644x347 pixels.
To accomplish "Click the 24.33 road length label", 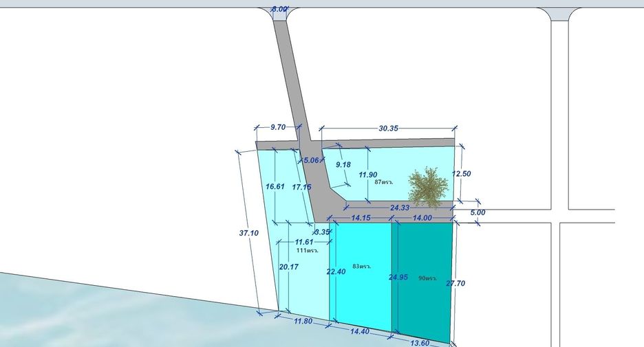I will point(400,208).
